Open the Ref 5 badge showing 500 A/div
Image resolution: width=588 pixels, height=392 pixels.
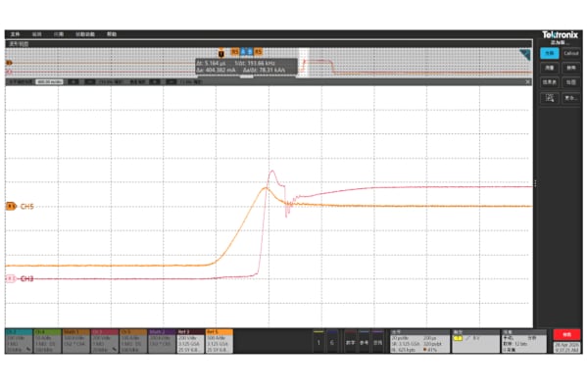pyautogui.click(x=219, y=341)
